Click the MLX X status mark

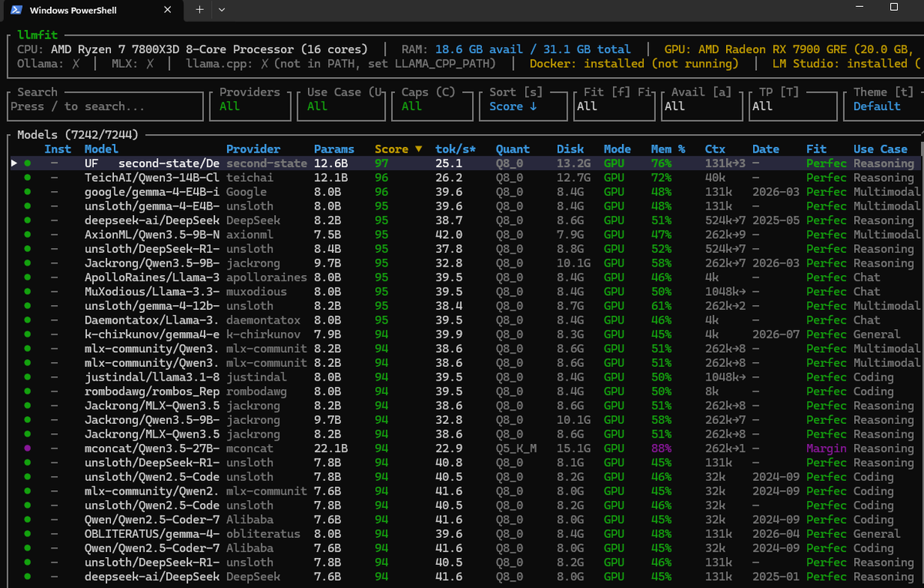click(x=150, y=64)
